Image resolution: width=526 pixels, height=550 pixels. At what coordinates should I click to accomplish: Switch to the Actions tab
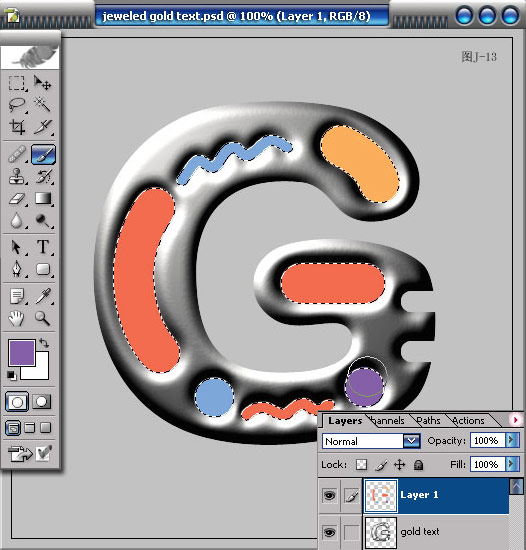tap(468, 420)
